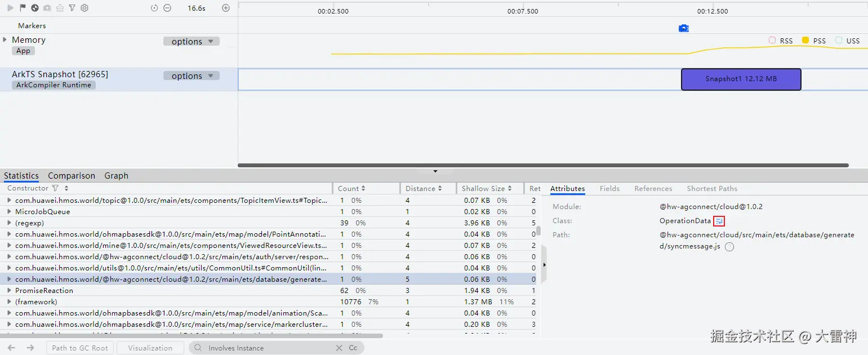
Task: Zoom in timeline with plus icon
Action: pyautogui.click(x=226, y=8)
